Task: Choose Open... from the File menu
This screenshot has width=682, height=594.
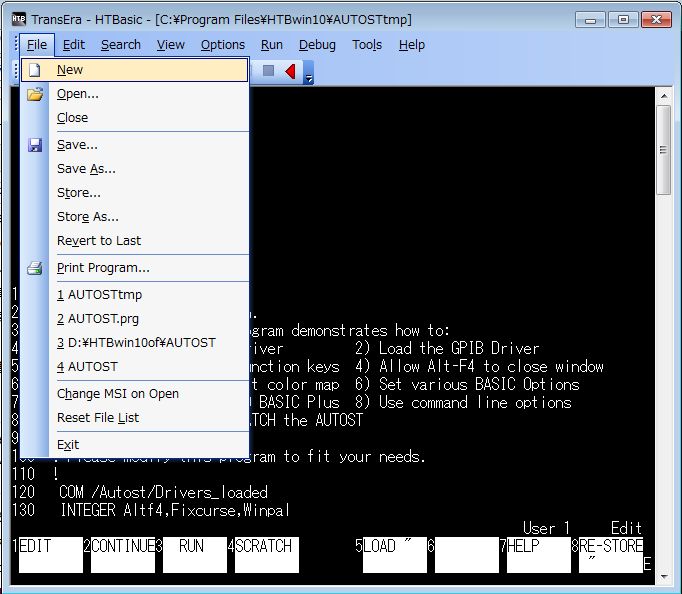Action: (135, 94)
